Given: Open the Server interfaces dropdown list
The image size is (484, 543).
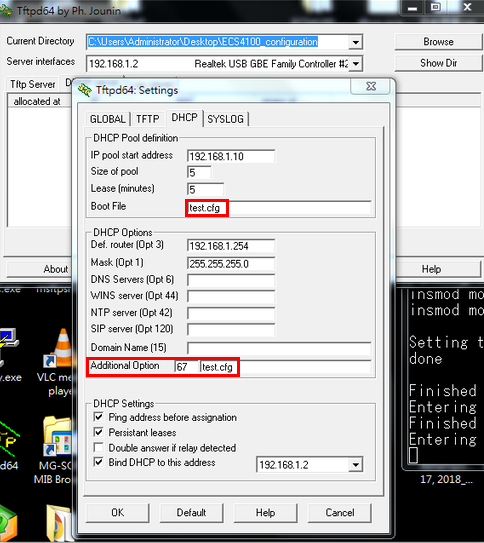Looking at the screenshot, I should (355, 64).
